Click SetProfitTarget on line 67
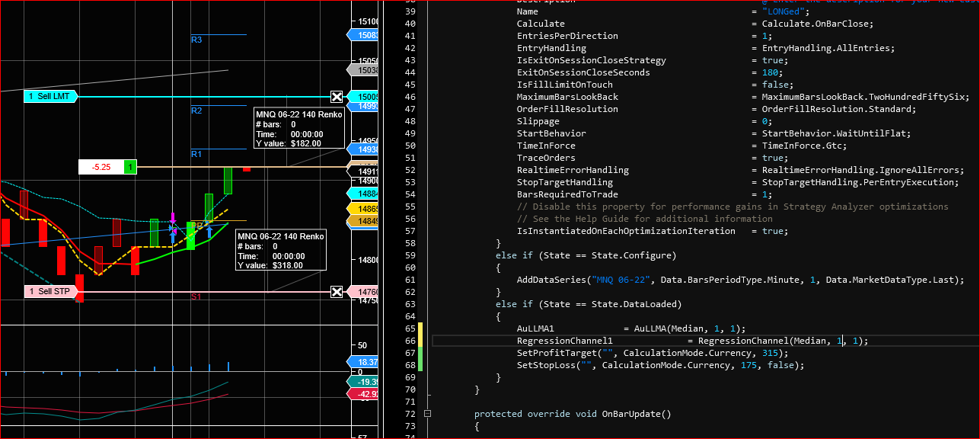980x439 pixels. 557,353
